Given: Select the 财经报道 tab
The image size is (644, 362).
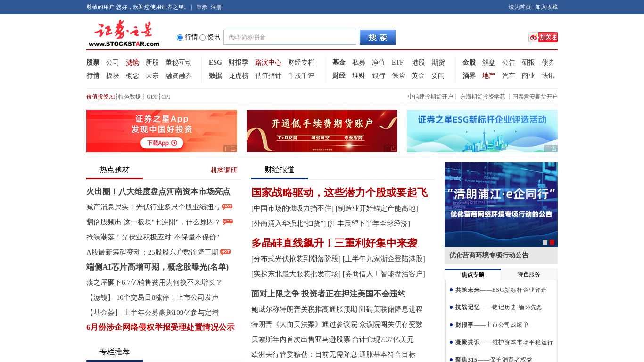Looking at the screenshot, I should [280, 170].
